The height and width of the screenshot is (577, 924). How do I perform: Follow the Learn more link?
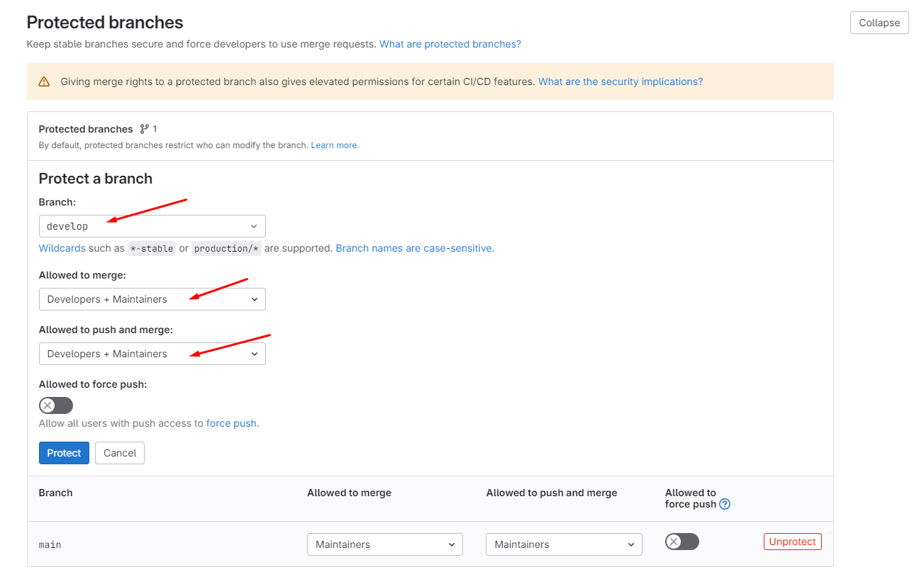point(334,145)
